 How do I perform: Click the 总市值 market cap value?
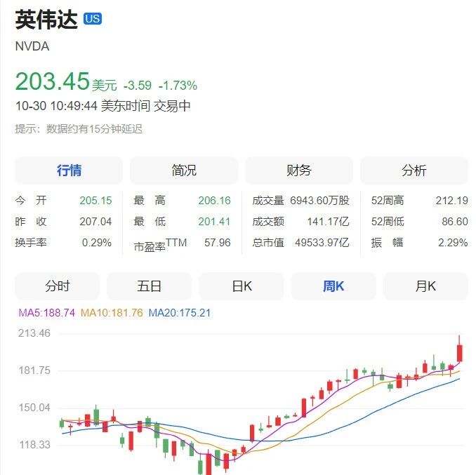click(x=322, y=243)
